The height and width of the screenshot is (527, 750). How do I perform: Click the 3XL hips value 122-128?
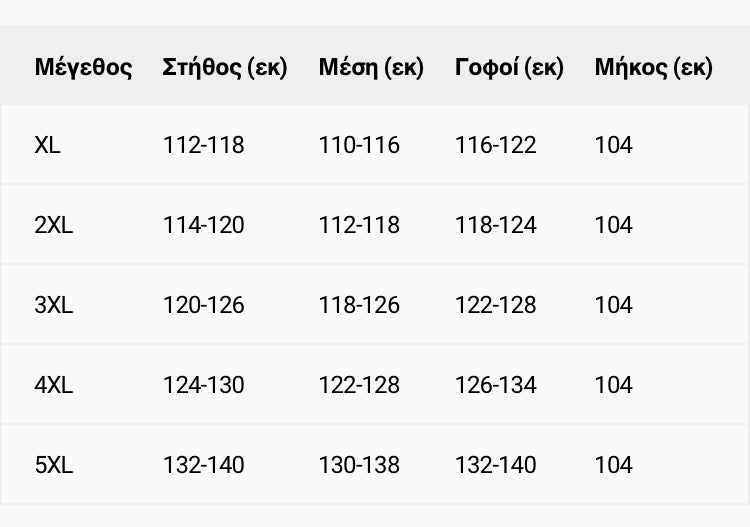496,305
